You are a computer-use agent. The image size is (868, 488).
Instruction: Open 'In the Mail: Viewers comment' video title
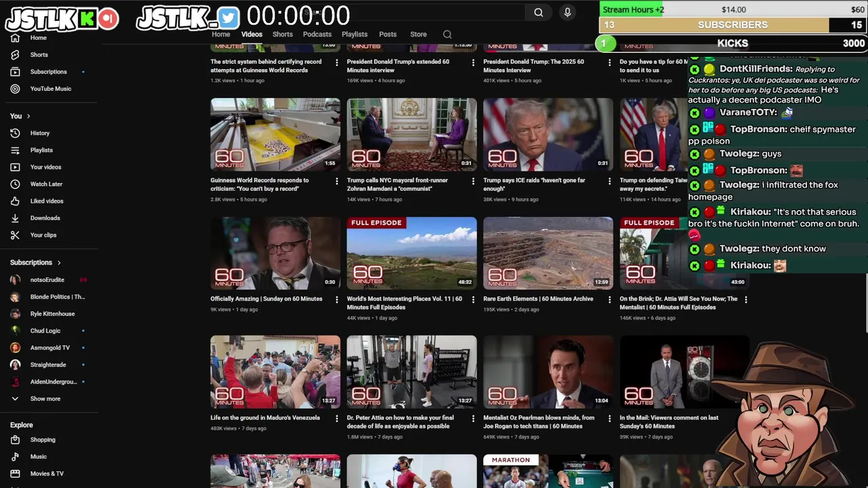(x=669, y=422)
